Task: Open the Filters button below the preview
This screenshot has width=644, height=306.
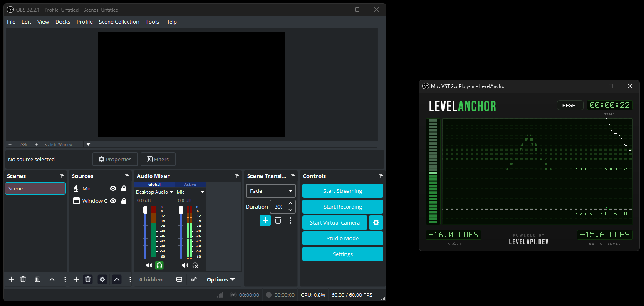Action: (x=158, y=159)
